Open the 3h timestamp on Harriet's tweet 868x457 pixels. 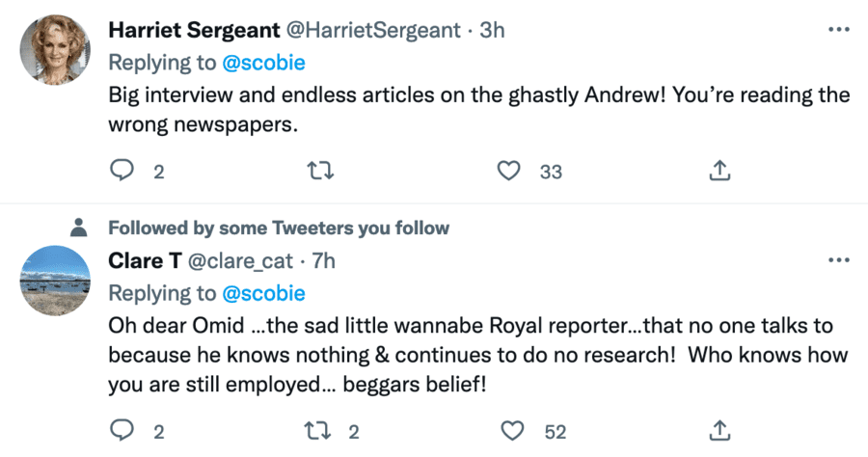coord(492,30)
